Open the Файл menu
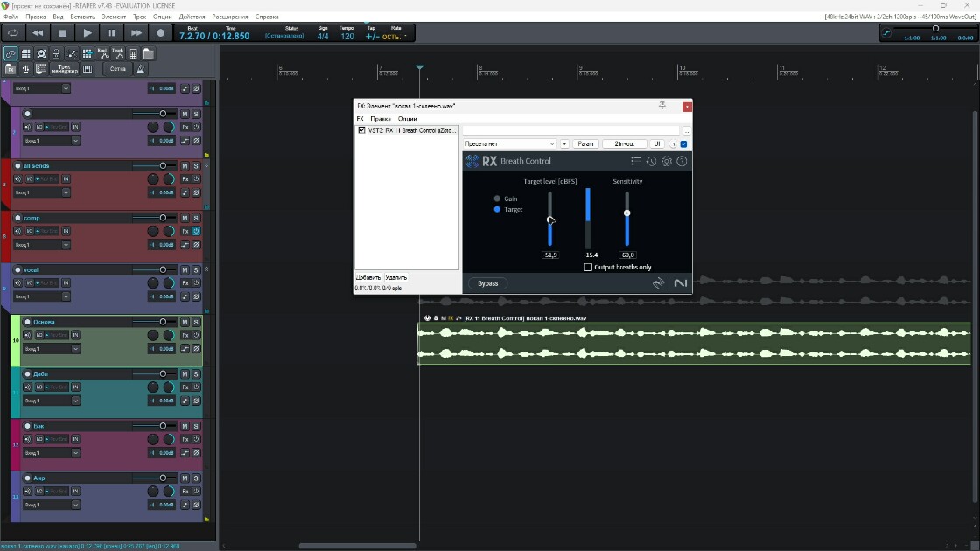 point(11,17)
